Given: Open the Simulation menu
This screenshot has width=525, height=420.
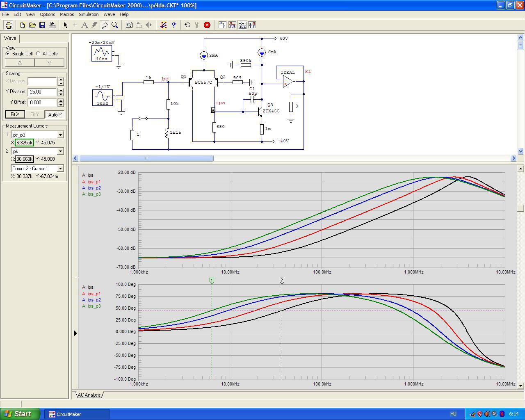Looking at the screenshot, I should [89, 14].
